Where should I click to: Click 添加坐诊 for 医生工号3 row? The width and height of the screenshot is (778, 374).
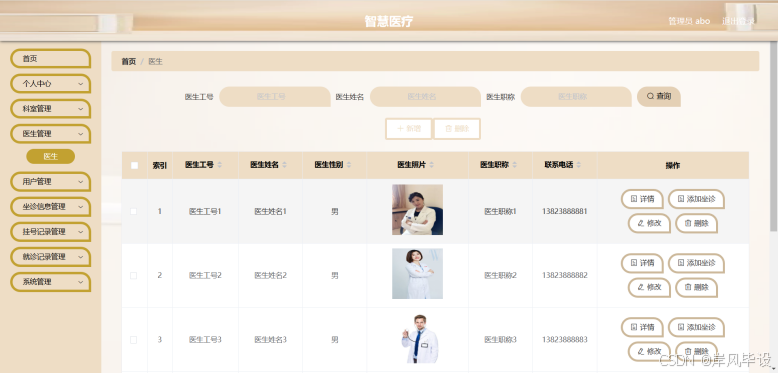[x=696, y=327]
